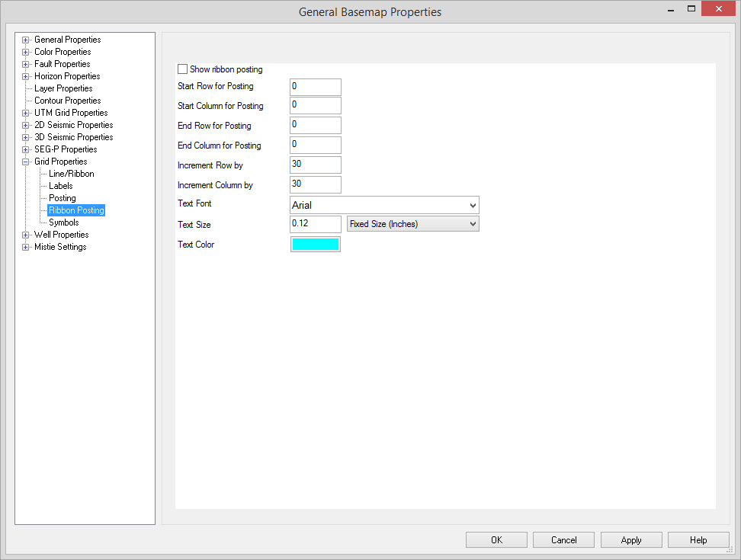741x560 pixels.
Task: Open Help for this dialog
Action: click(x=698, y=540)
